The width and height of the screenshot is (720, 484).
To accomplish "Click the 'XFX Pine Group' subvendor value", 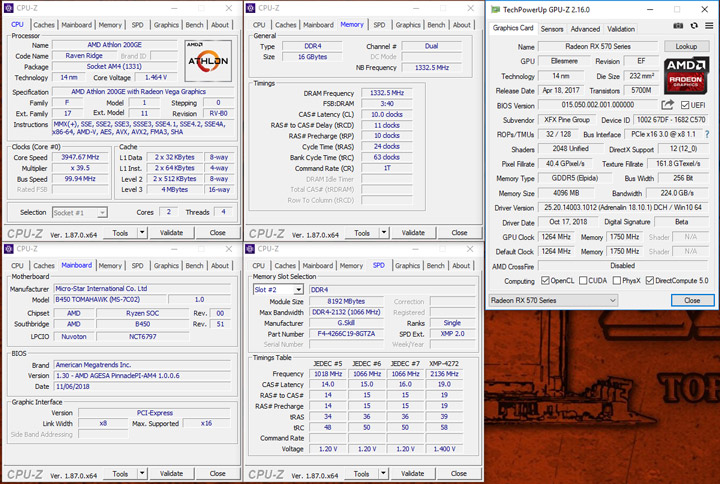I will pos(567,120).
